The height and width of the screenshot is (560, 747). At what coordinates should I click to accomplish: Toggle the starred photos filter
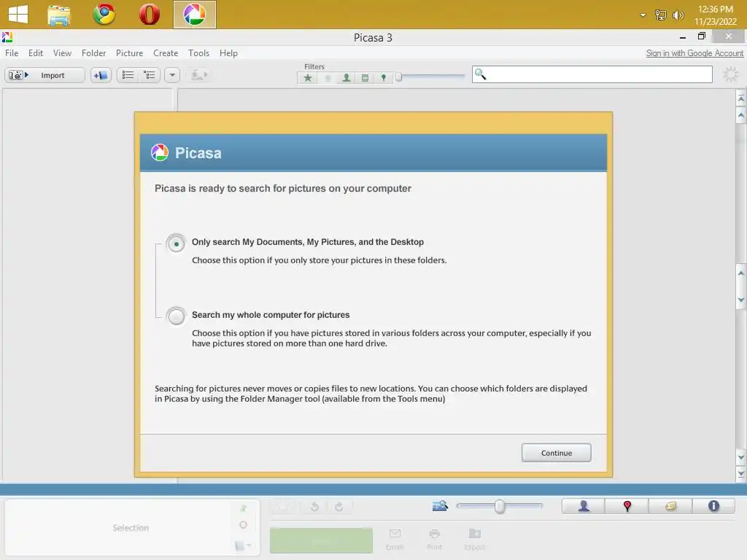pos(308,77)
